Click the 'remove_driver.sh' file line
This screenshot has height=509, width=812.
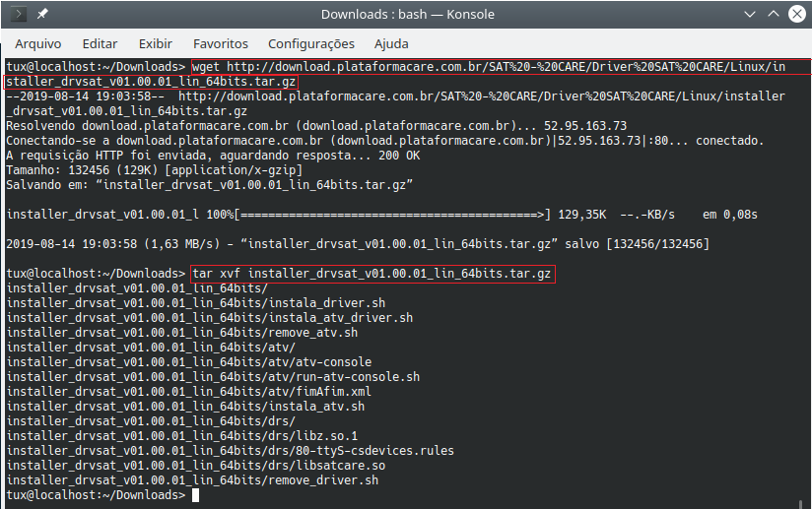(x=192, y=480)
